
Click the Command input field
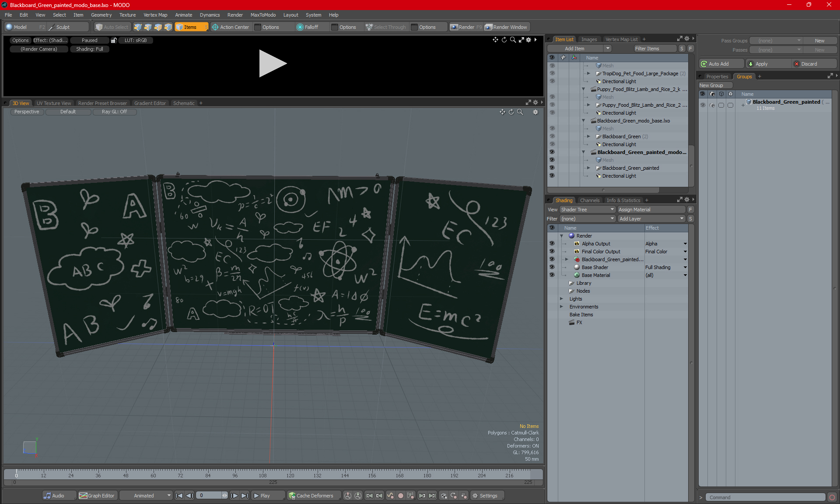click(765, 497)
